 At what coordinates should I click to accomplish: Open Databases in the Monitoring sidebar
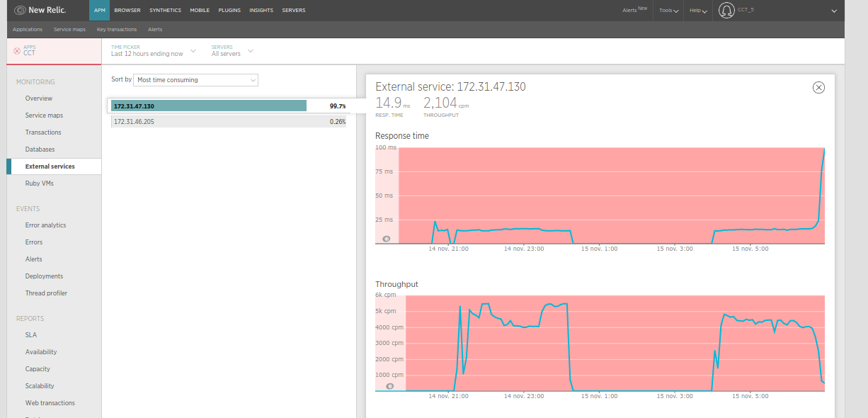pyautogui.click(x=40, y=149)
